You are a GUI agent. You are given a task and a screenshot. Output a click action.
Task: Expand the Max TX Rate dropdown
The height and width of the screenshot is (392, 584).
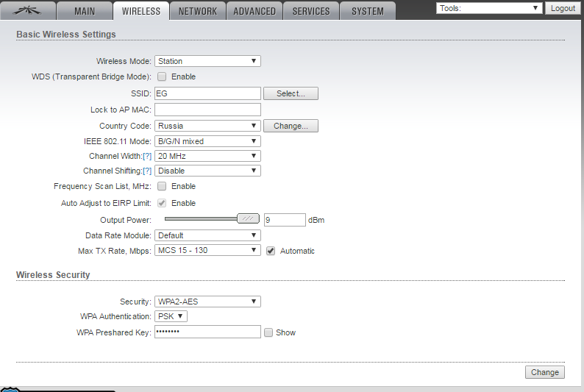pos(207,250)
